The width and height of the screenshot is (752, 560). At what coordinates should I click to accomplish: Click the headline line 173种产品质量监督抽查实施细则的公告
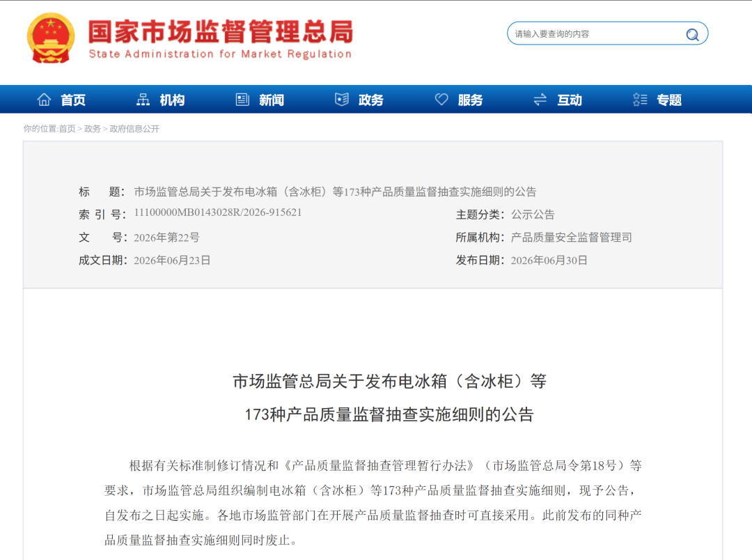point(389,414)
